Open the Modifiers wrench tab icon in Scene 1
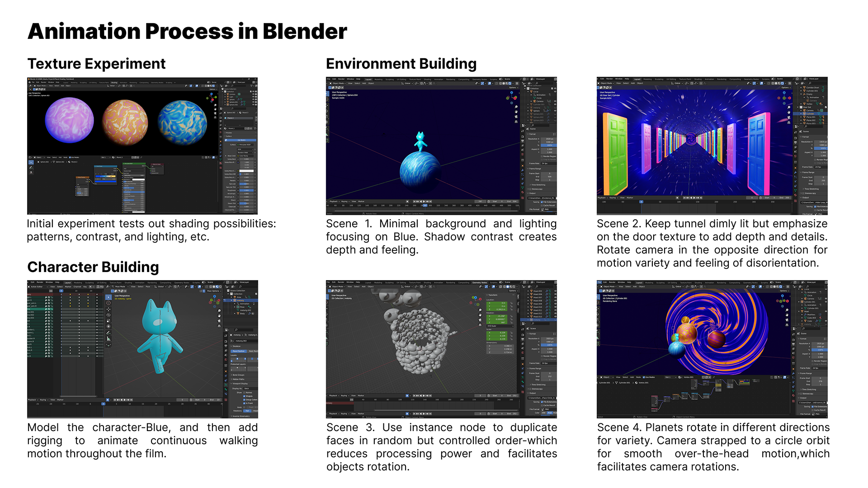Screen dimensions: 868x488 [x=523, y=170]
